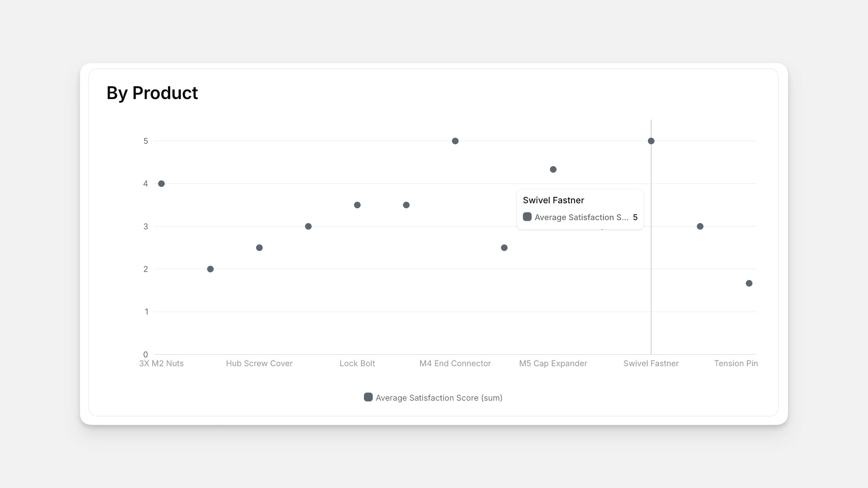Click the By Product chart title
The width and height of the screenshot is (868, 488).
pyautogui.click(x=152, y=93)
